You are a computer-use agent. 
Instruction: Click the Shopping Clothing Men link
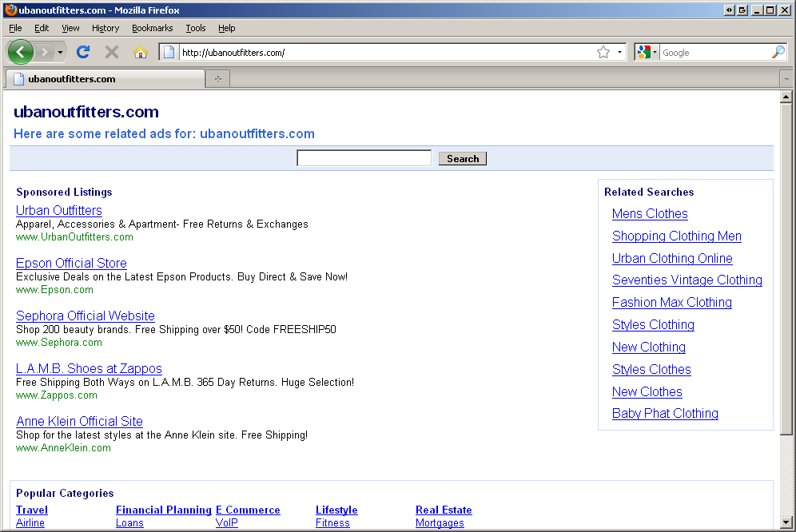click(x=677, y=236)
